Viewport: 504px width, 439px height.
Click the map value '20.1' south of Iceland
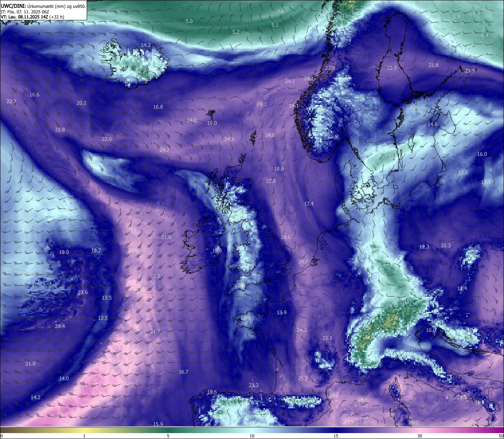pos(82,103)
